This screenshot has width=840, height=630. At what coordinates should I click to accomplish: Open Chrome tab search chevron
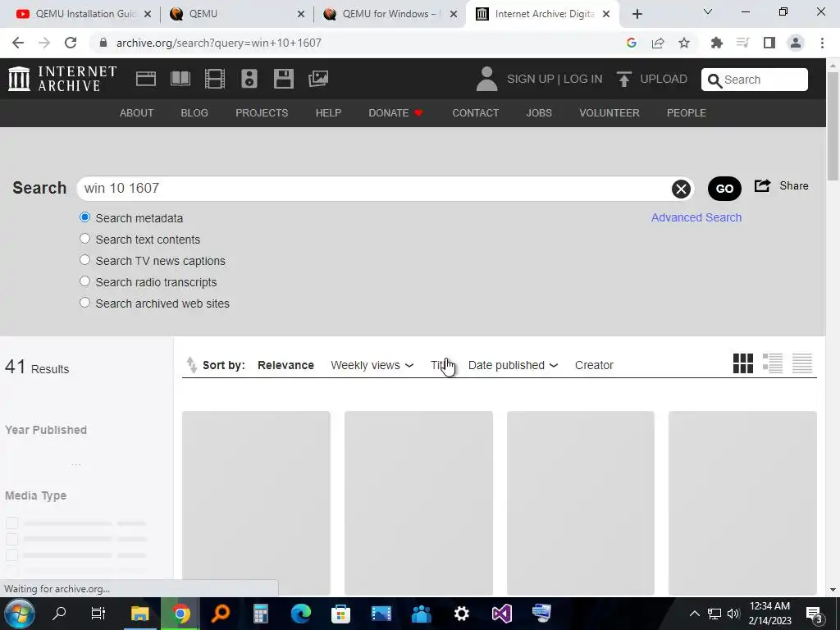pos(708,11)
